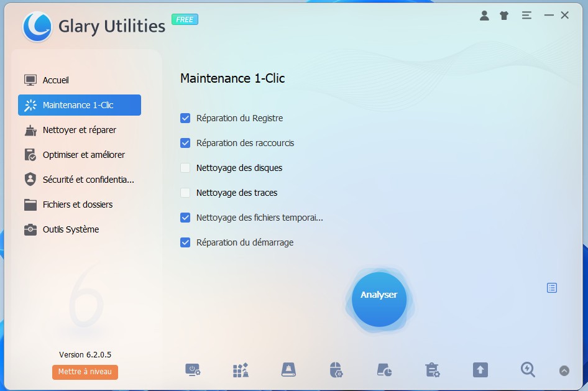Open the skin (t-shirt) theme icon
The height and width of the screenshot is (391, 588).
(x=504, y=16)
